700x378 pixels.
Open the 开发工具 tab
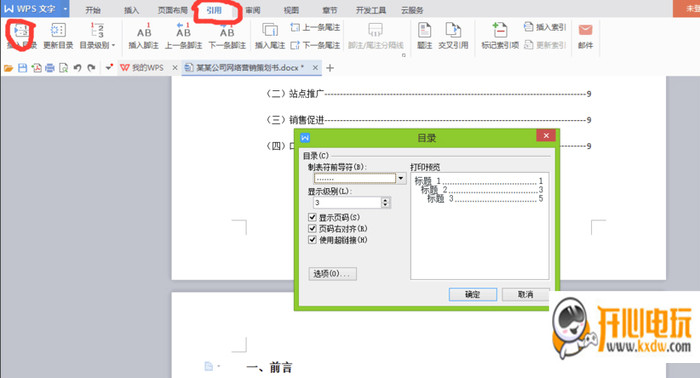tap(371, 10)
